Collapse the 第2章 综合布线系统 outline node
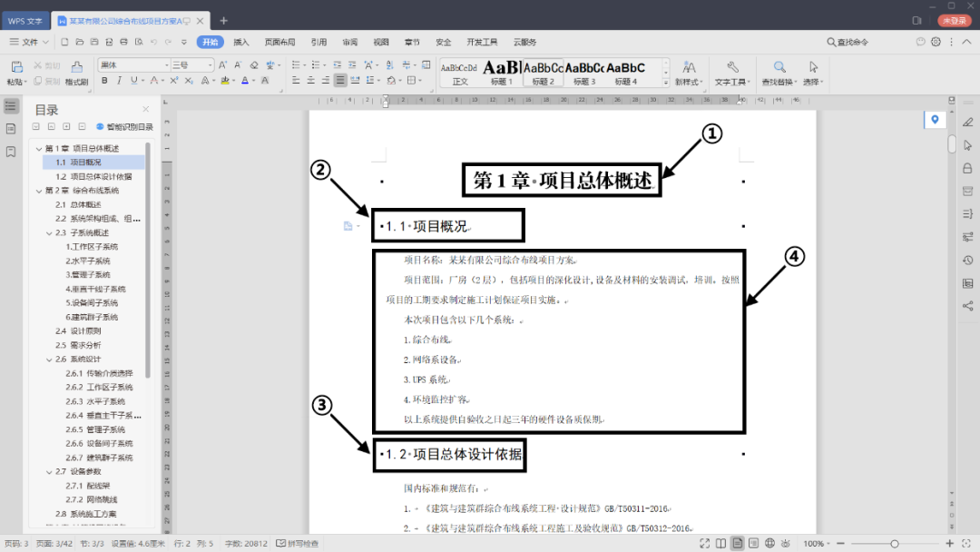980x552 pixels. (39, 191)
